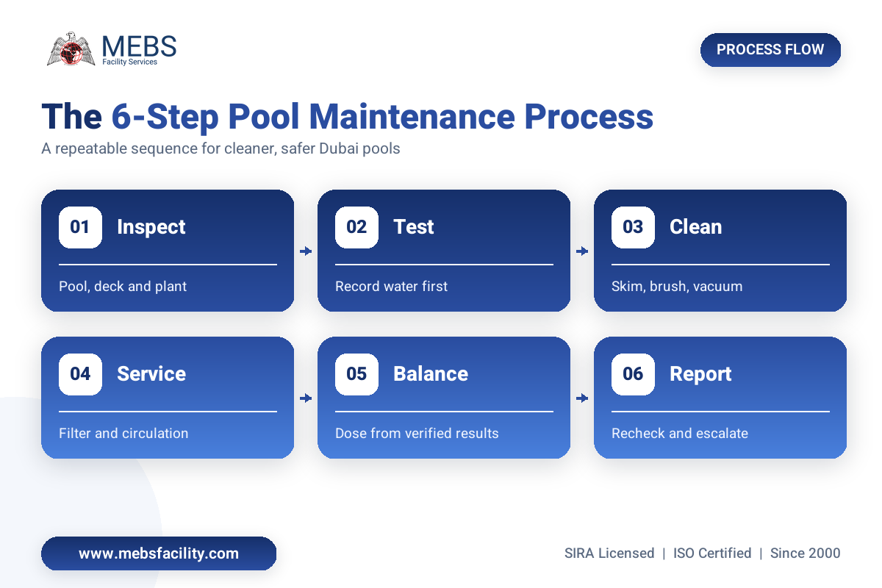Image resolution: width=882 pixels, height=588 pixels.
Task: Click the 'Inspect' step heading
Action: pos(151,227)
